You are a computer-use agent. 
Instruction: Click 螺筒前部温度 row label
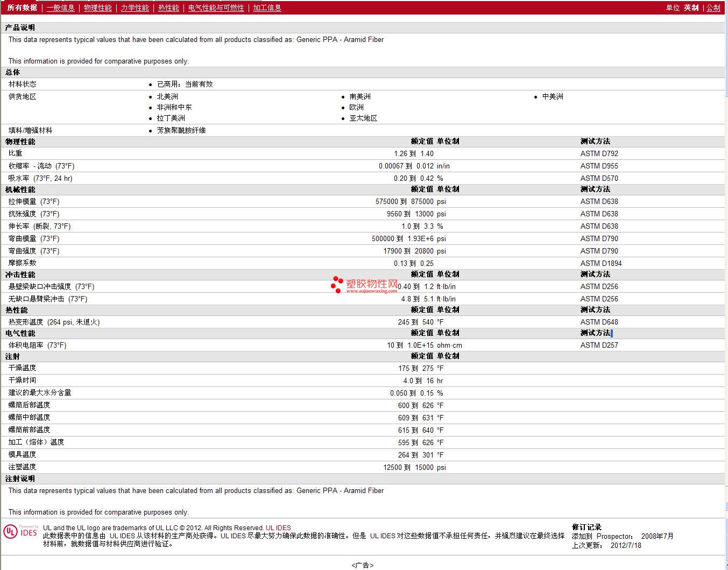[x=29, y=430]
